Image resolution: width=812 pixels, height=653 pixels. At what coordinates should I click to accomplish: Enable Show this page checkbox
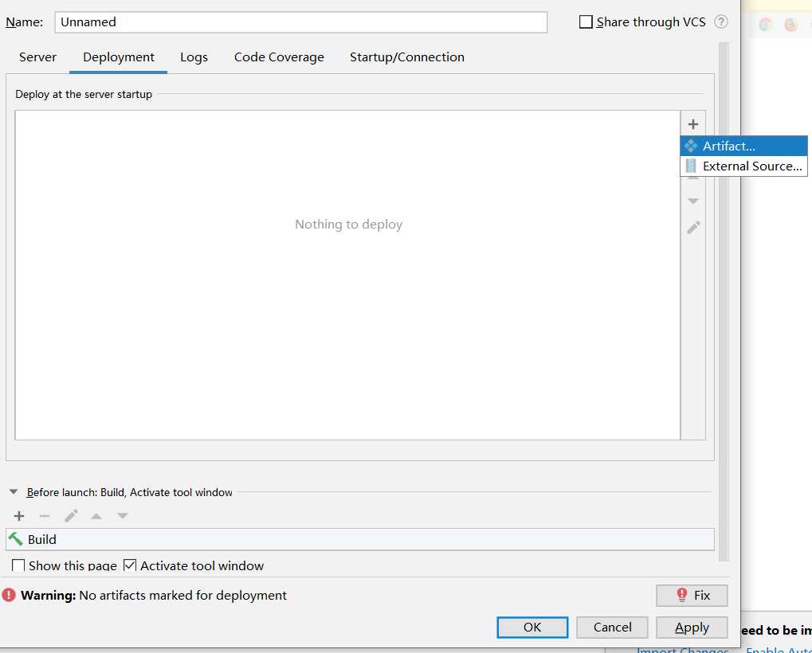pyautogui.click(x=18, y=565)
